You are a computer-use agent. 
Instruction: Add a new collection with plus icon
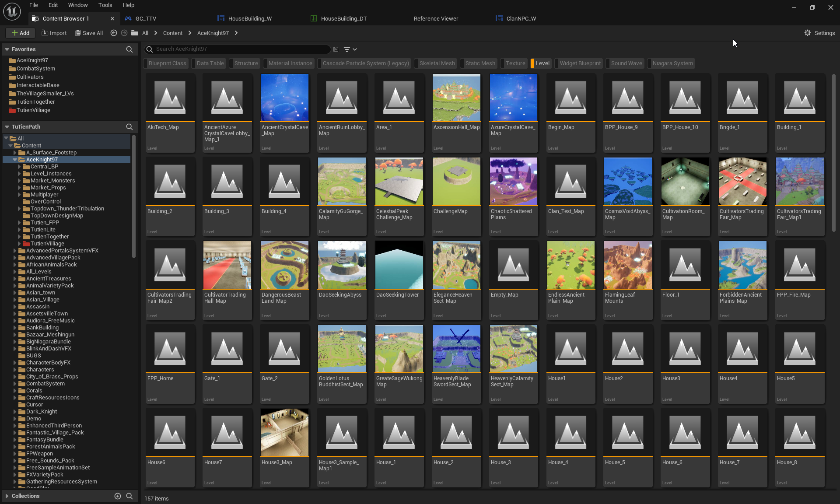(117, 496)
